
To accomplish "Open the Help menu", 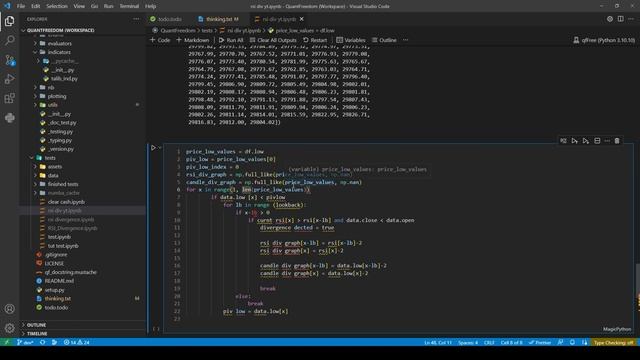I will (x=151, y=6).
